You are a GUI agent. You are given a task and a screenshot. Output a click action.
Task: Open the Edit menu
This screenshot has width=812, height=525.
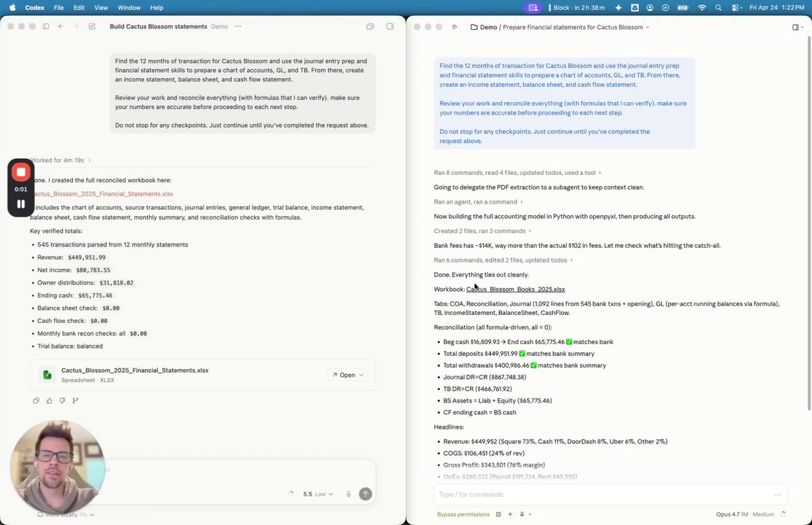click(x=79, y=8)
